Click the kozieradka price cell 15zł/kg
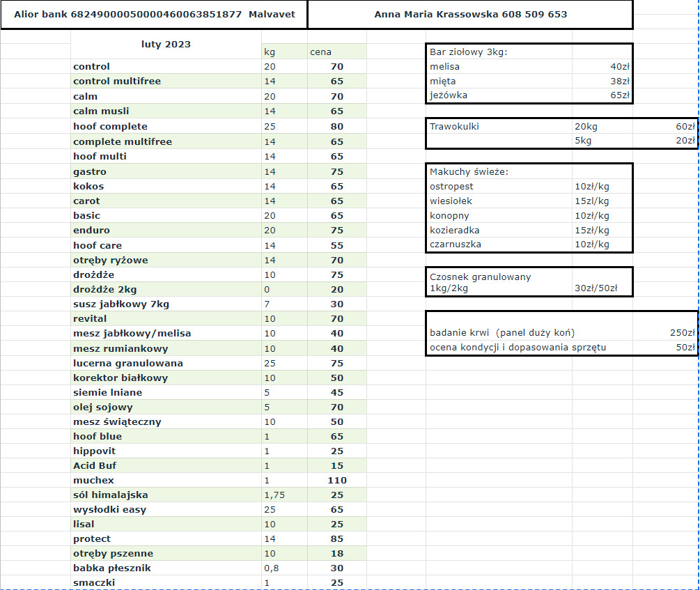 (602, 231)
